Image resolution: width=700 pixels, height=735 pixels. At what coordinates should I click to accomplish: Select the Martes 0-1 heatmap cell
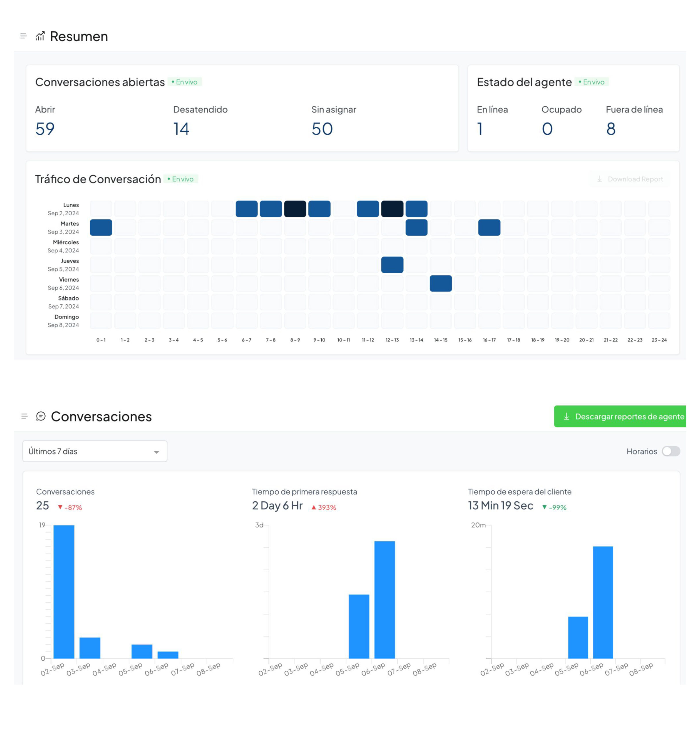[x=101, y=228]
